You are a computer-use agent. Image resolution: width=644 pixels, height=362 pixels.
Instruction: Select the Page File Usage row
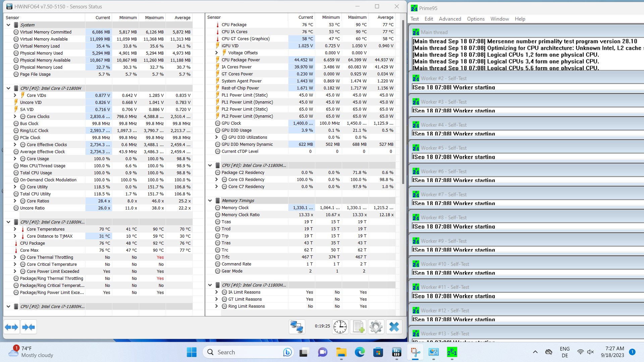pyautogui.click(x=98, y=74)
